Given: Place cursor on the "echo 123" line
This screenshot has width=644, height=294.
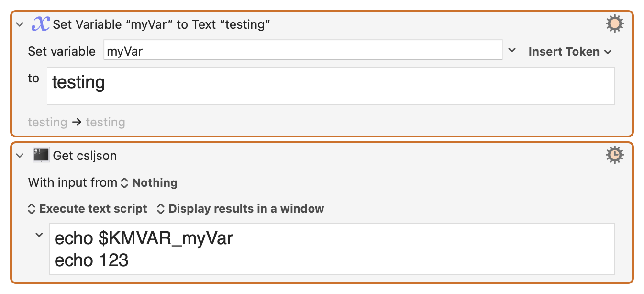Looking at the screenshot, I should click(x=91, y=260).
